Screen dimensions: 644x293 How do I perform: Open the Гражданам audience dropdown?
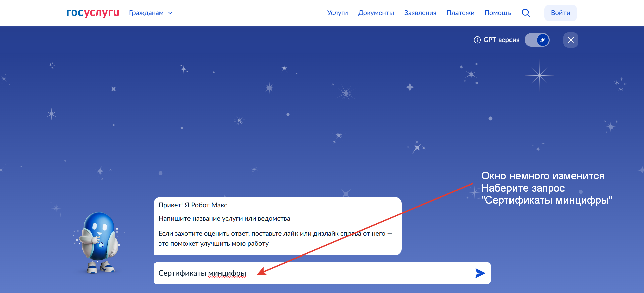click(x=147, y=13)
